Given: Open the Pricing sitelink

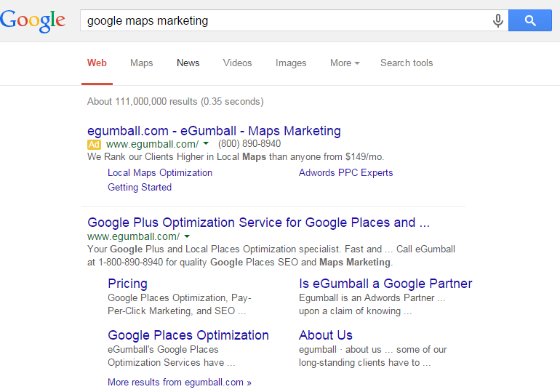Looking at the screenshot, I should pos(127,284).
